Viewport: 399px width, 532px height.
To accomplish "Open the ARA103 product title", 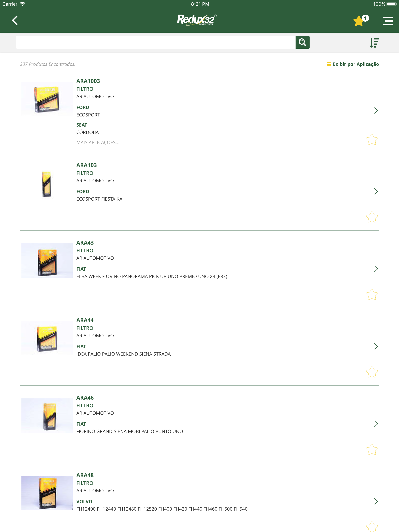I will coord(86,165).
